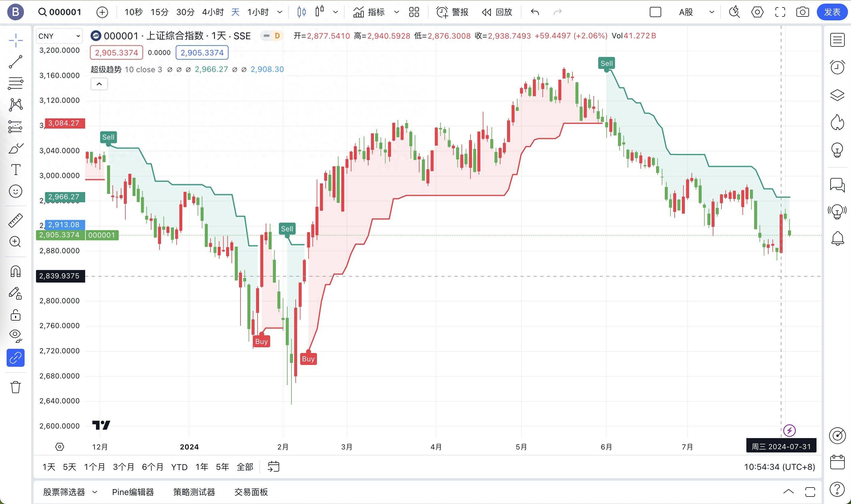Select the ruler measure tool
Screen dimensions: 851x504
click(x=16, y=220)
